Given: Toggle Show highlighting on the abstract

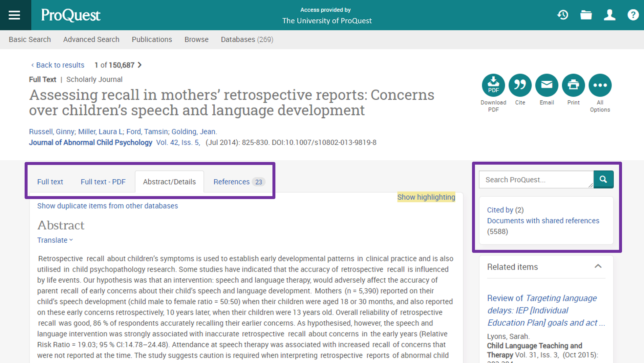Looking at the screenshot, I should point(426,197).
